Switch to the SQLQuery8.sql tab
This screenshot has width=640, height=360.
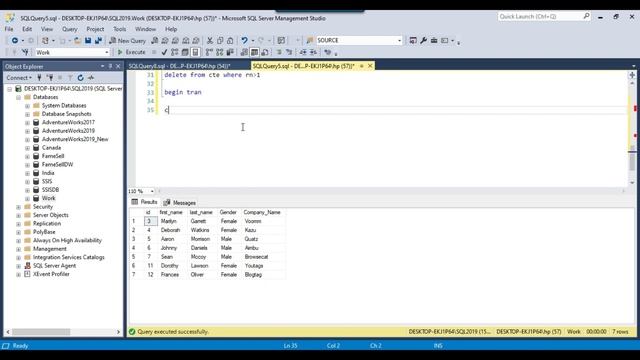coord(180,66)
